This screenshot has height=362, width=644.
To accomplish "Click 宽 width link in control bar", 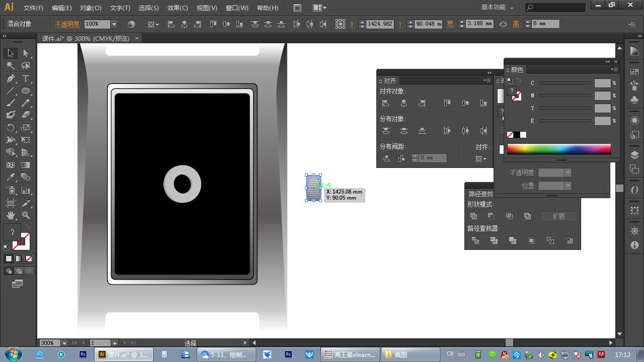I will coord(450,24).
